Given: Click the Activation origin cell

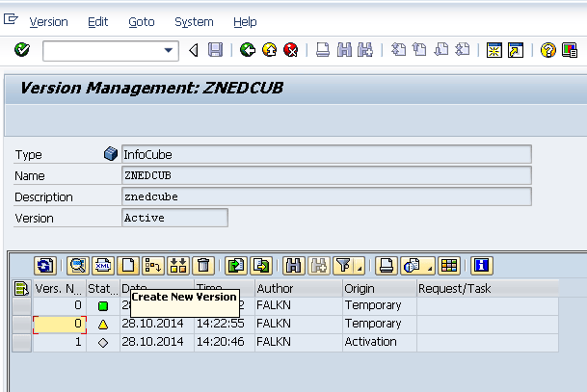Looking at the screenshot, I should pos(379,343).
